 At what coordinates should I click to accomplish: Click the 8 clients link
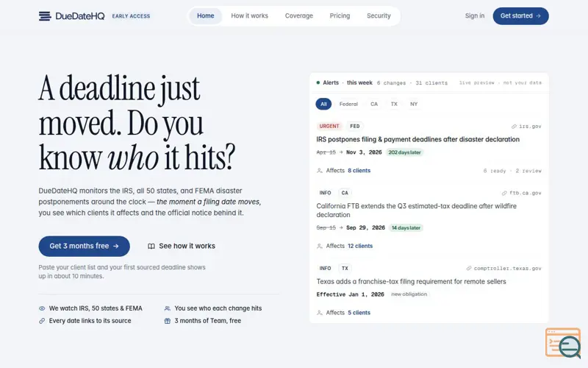pos(359,171)
